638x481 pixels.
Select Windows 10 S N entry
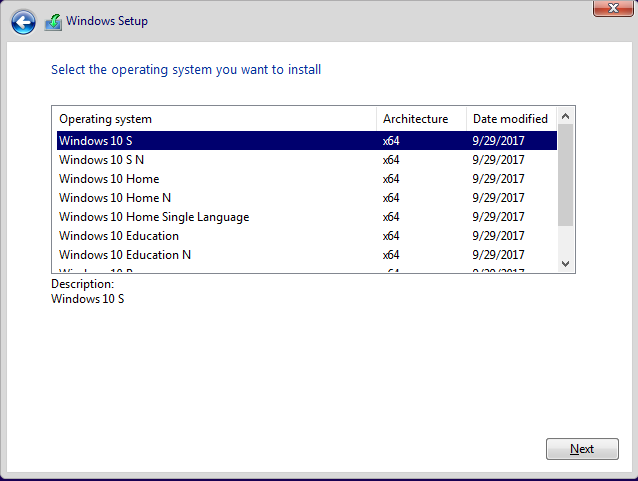coord(95,160)
